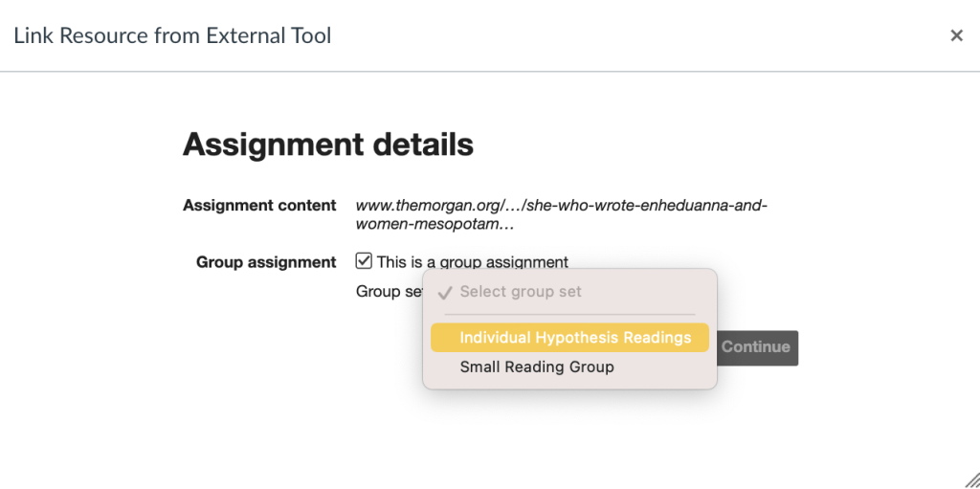
Task: Choose Small Reading Group option
Action: [537, 367]
